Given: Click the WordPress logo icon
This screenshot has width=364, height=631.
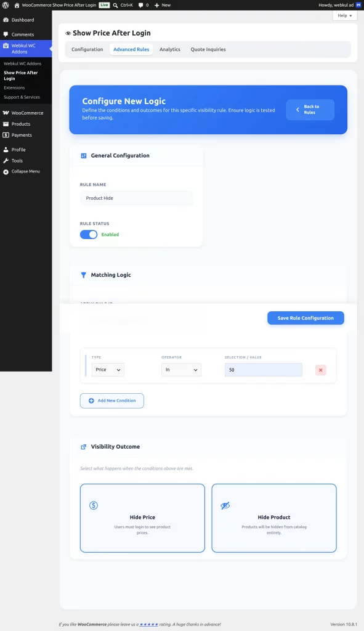Looking at the screenshot, I should 6,5.
